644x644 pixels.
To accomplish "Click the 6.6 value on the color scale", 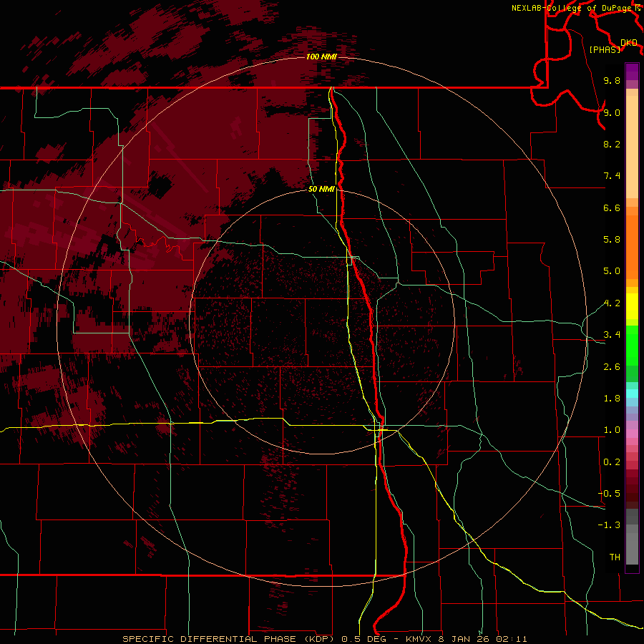I will (612, 208).
